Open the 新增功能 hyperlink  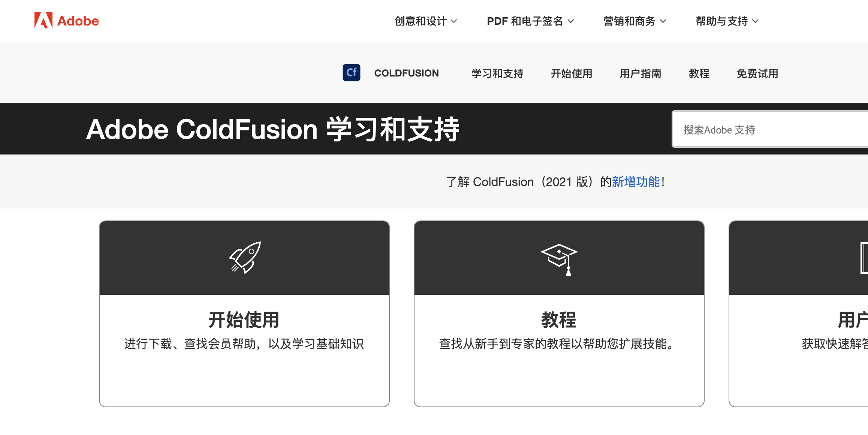pos(636,182)
